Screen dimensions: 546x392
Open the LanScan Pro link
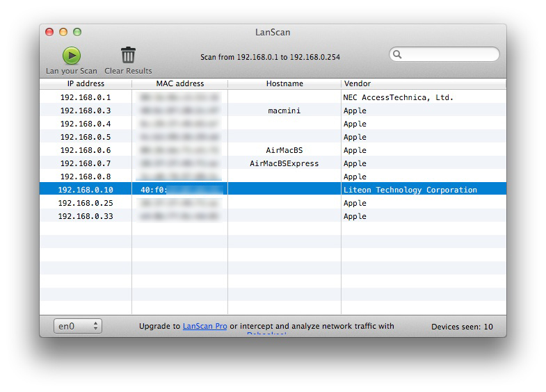pyautogui.click(x=204, y=326)
